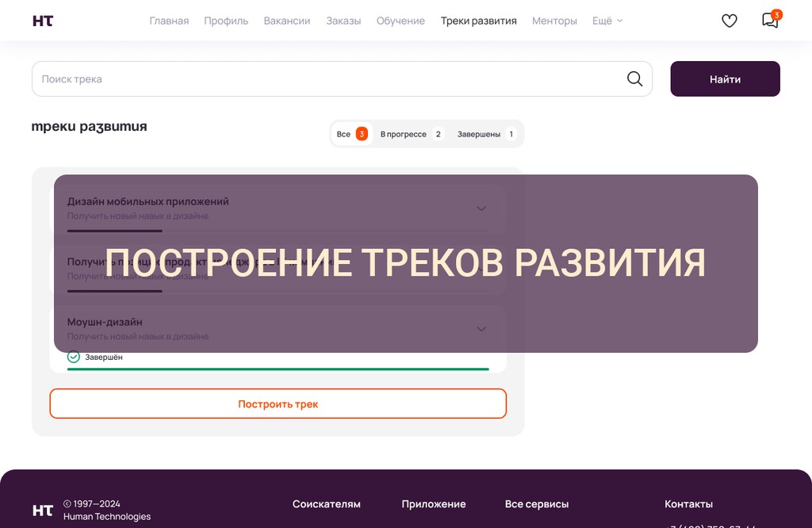Viewport: 812px width, 528px height.
Task: Open the Контакты footer link
Action: (689, 503)
